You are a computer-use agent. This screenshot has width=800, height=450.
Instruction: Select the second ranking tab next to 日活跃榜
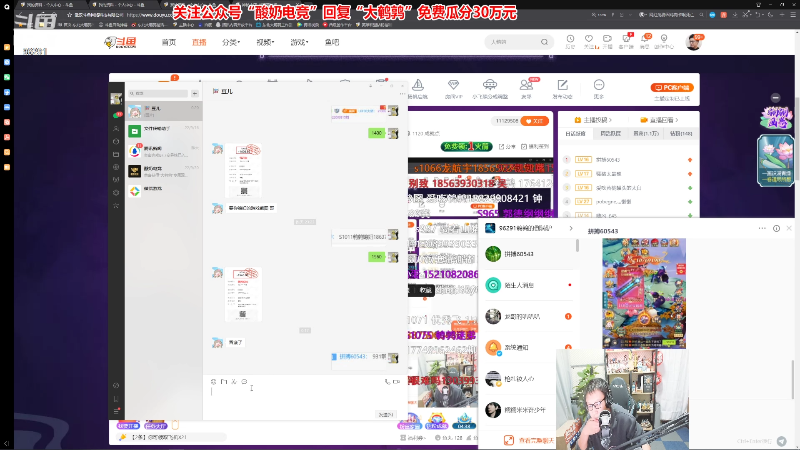tap(610, 134)
